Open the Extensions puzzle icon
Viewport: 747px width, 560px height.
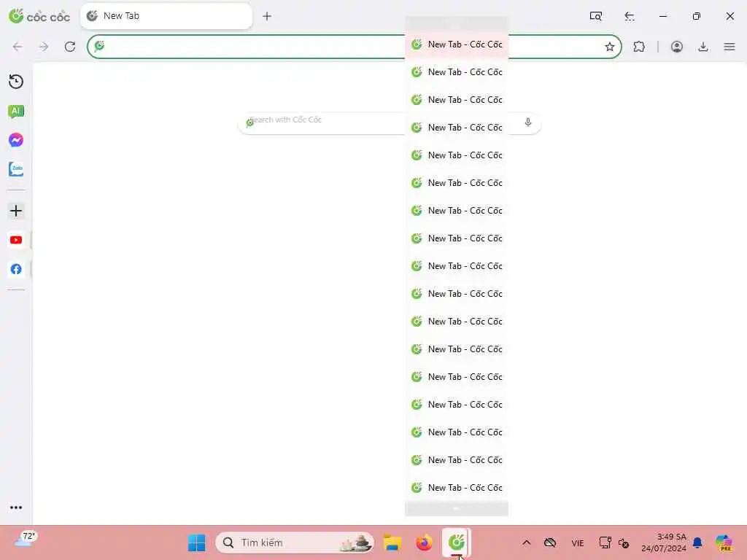[639, 47]
